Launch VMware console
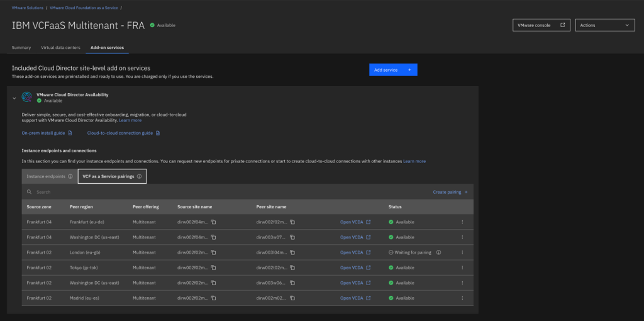The width and height of the screenshot is (644, 321). coord(541,25)
